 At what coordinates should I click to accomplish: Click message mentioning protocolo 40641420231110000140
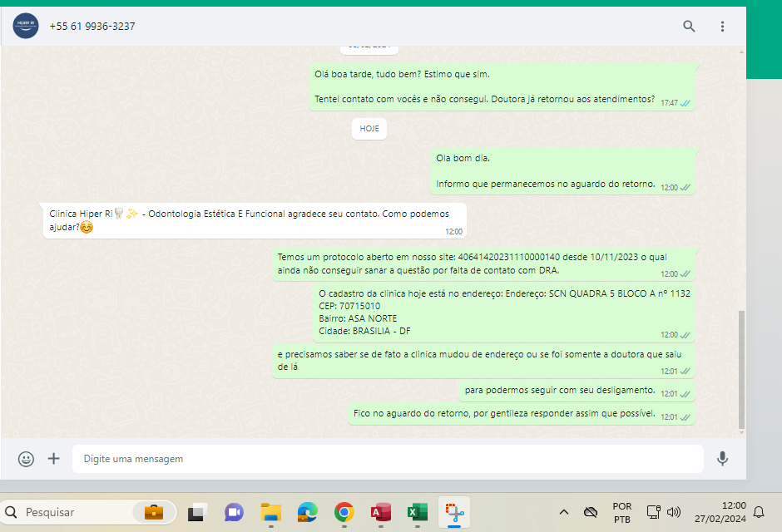[x=484, y=264]
